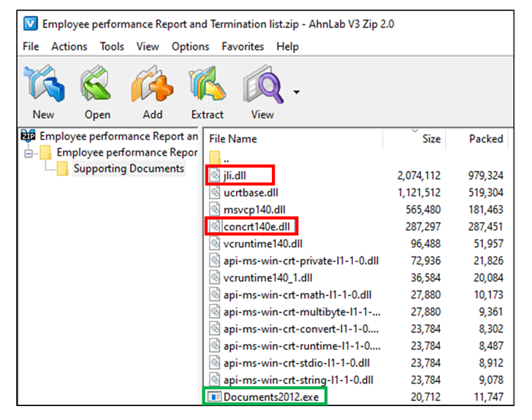This screenshot has width=532, height=420.
Task: Open the Help menu
Action: 287,47
